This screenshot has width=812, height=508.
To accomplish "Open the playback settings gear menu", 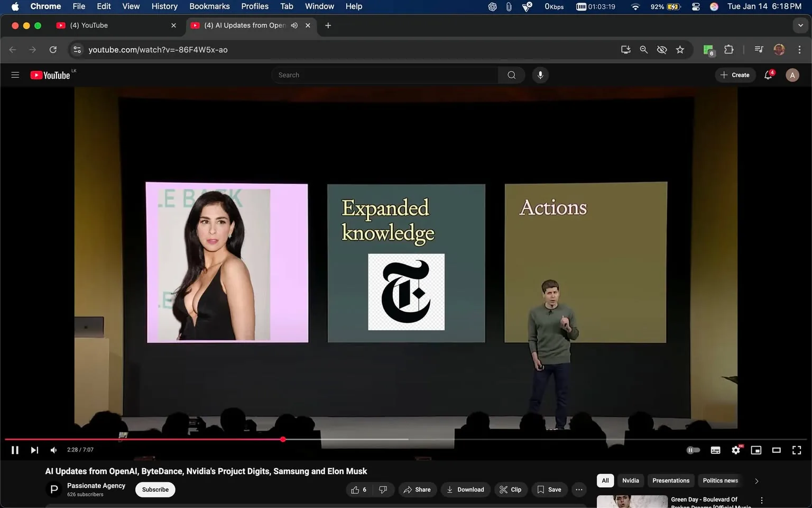I will click(735, 450).
